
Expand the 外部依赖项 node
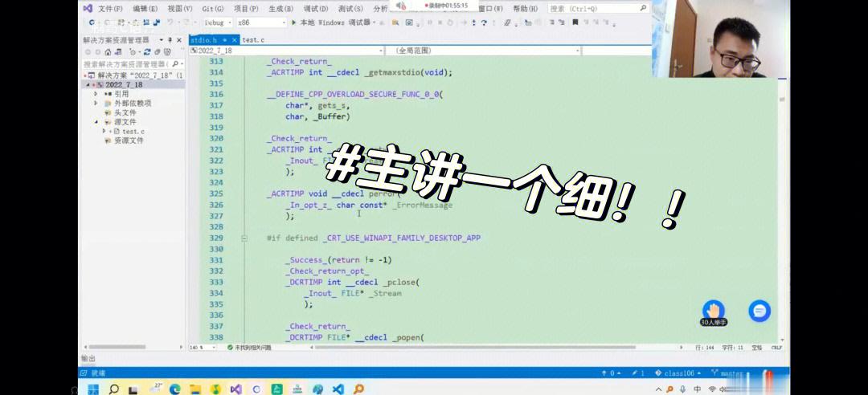(x=96, y=104)
